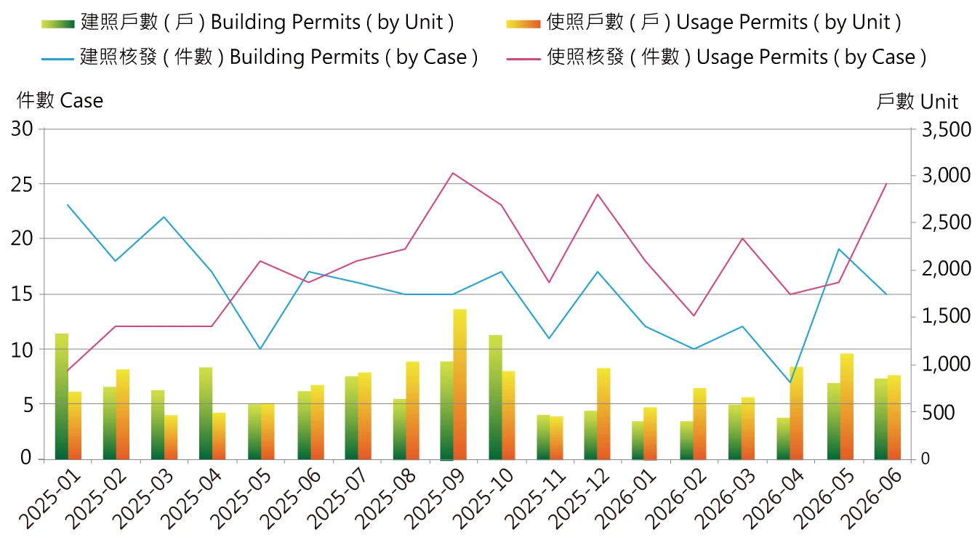Click the '2026-04' month label
This screenshot has width=980, height=540.
[x=773, y=498]
